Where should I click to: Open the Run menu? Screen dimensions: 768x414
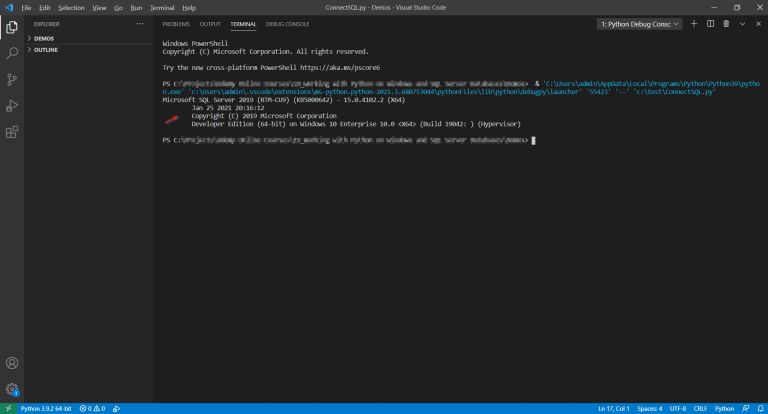tap(136, 8)
